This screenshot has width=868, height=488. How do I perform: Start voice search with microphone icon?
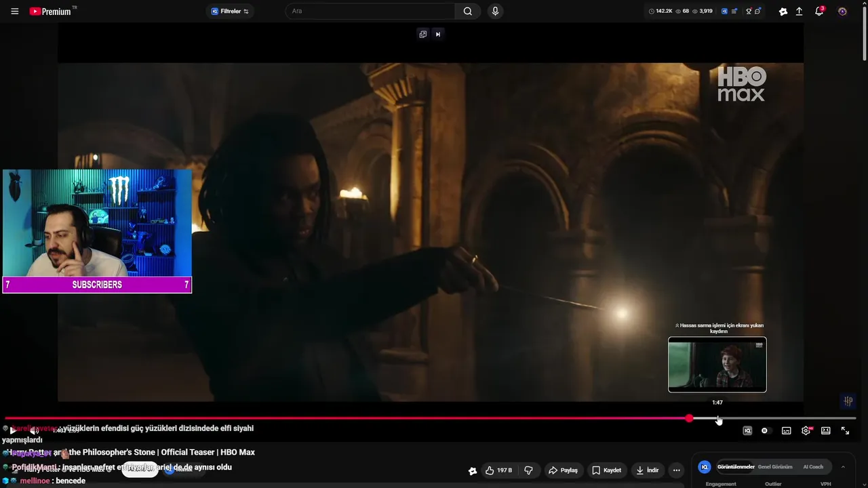[x=495, y=12]
